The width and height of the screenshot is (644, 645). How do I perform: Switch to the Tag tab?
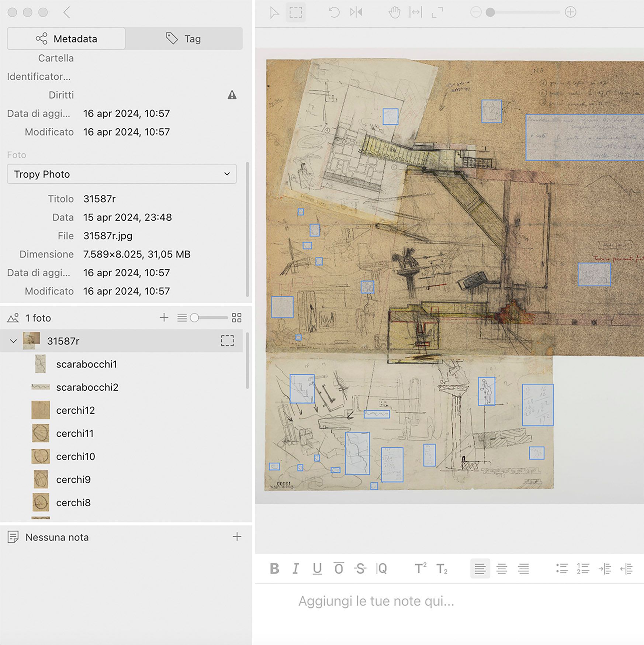[x=184, y=38]
